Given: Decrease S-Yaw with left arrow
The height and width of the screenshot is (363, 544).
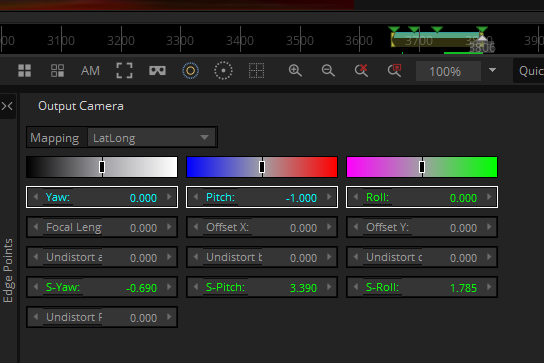Looking at the screenshot, I should (35, 287).
